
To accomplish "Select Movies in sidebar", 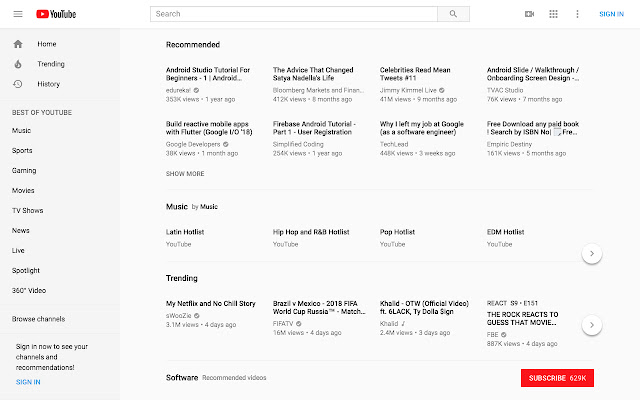I will [23, 191].
